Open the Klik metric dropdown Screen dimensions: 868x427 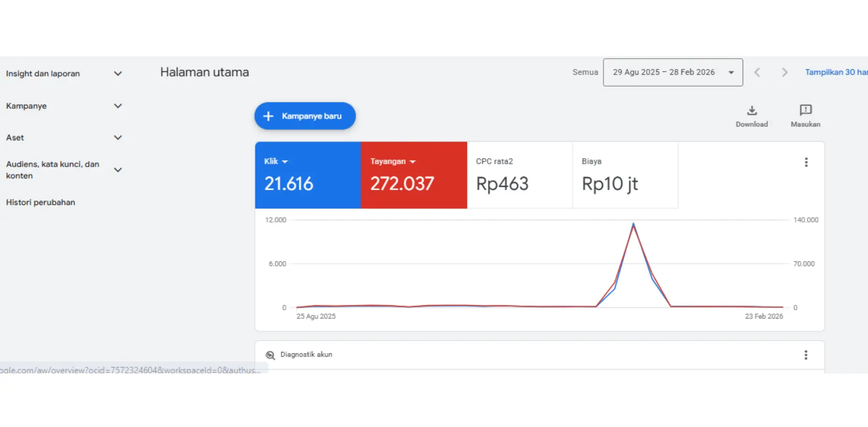tap(285, 162)
